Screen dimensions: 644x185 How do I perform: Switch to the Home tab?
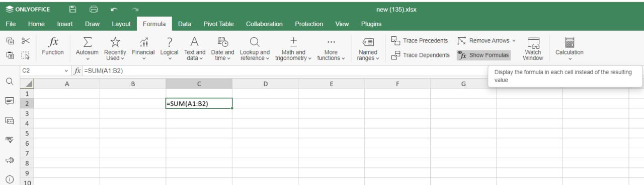36,24
